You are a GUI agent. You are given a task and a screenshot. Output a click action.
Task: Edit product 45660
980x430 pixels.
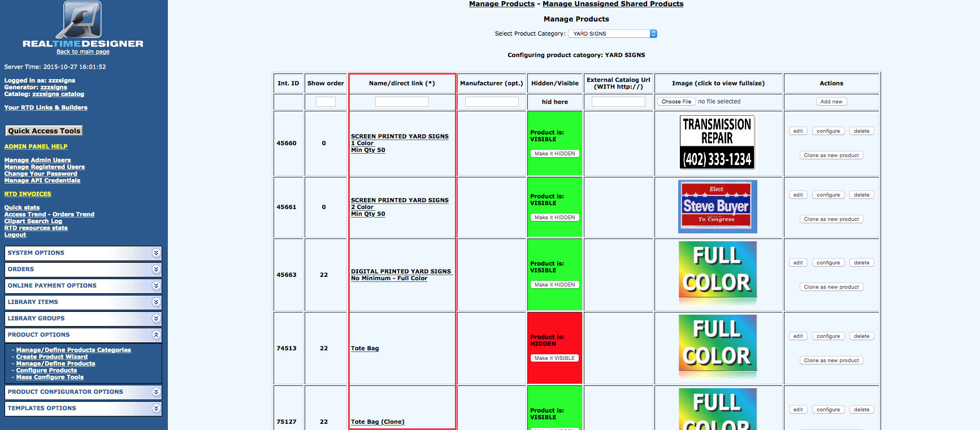798,131
